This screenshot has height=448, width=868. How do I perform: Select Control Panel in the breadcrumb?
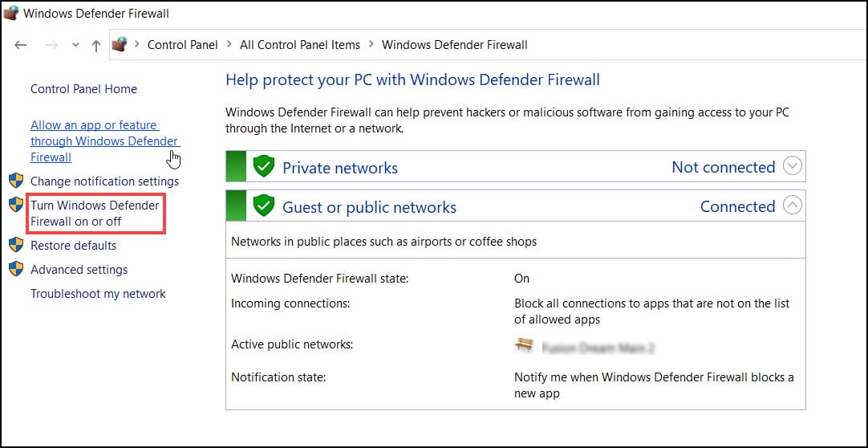coord(183,45)
